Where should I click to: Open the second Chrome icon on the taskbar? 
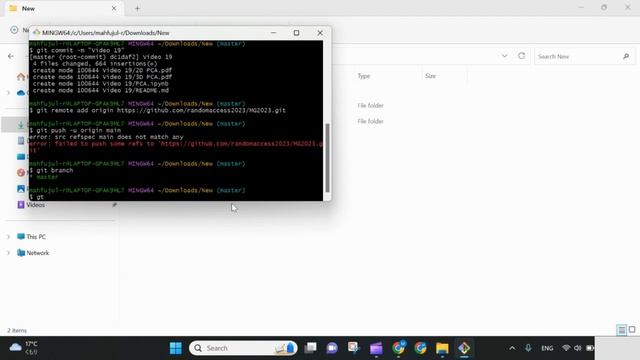coord(420,348)
